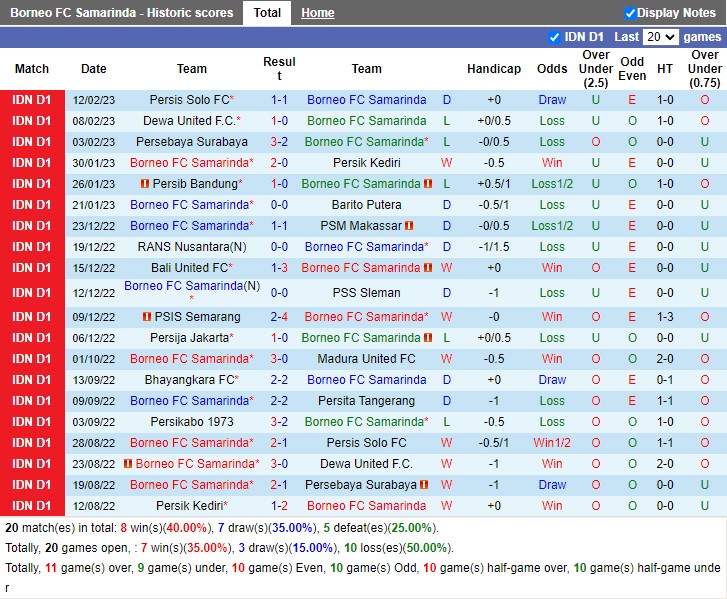Click red card icon beside PSIS Semarang
This screenshot has height=599, width=727.
tap(145, 317)
